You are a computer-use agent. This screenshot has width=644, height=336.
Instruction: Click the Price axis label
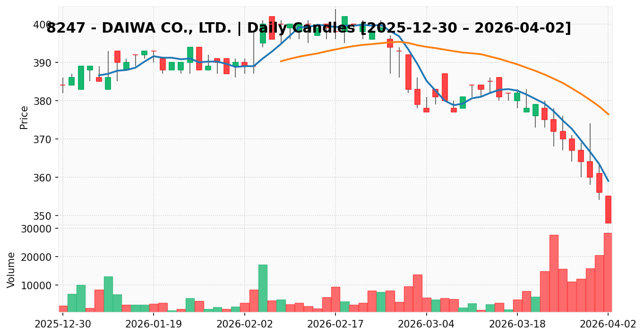click(x=24, y=117)
